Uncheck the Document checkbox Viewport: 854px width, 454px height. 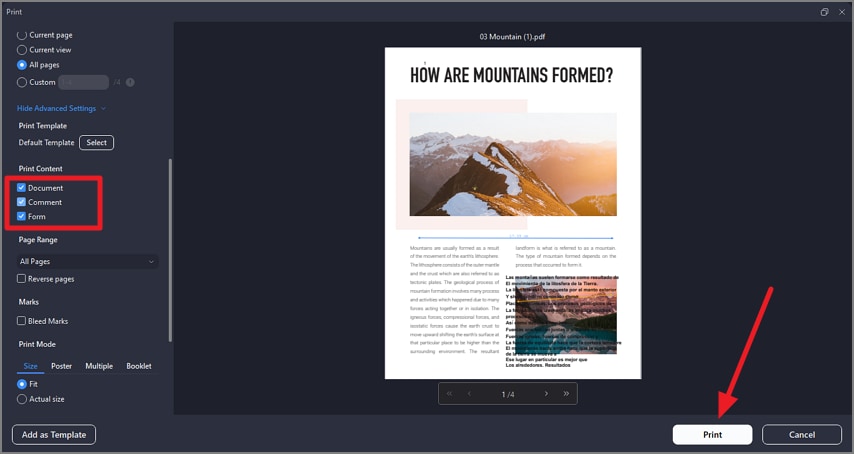(21, 188)
